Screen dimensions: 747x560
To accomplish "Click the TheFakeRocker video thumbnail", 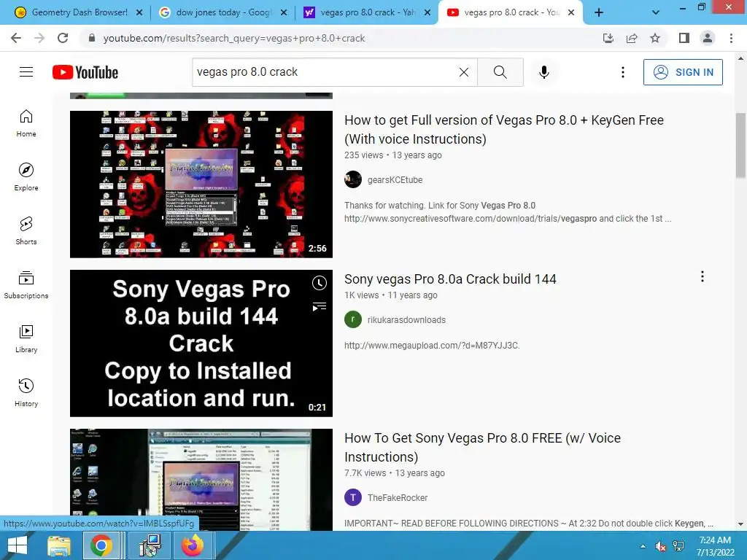I will pyautogui.click(x=201, y=480).
